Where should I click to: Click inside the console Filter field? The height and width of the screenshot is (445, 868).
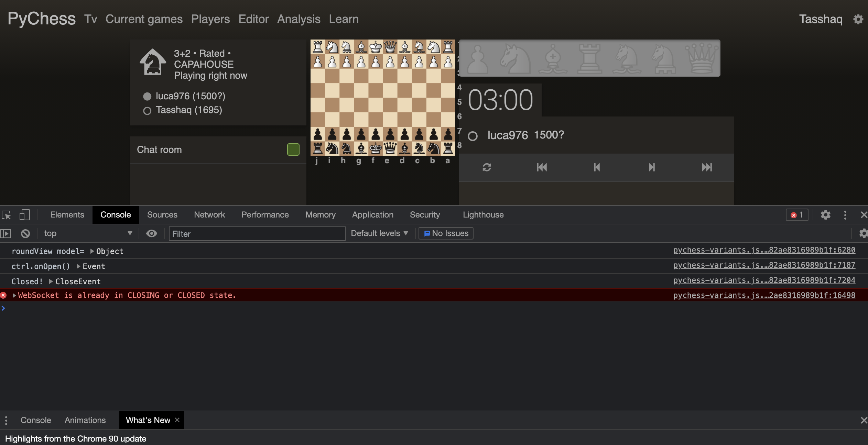pyautogui.click(x=257, y=234)
